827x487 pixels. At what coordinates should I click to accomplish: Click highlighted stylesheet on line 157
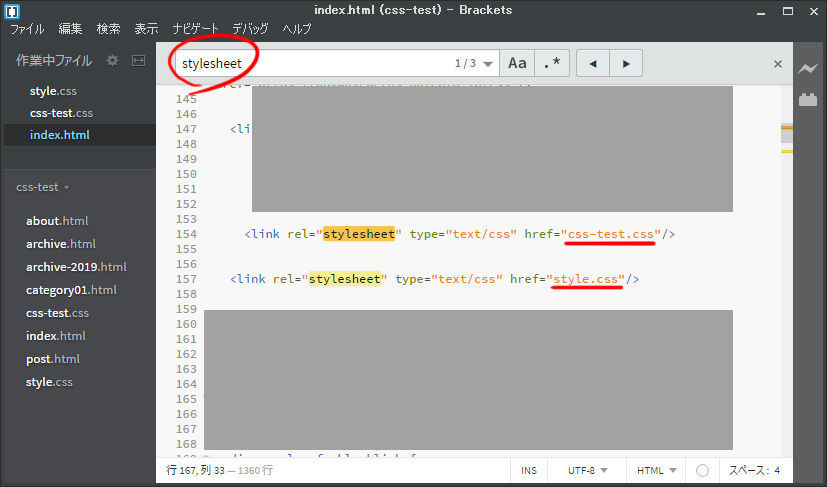[x=344, y=279]
